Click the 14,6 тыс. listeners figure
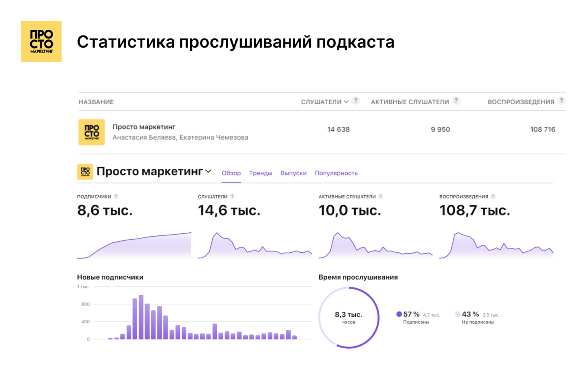Screen dimensions: 588x370 point(229,211)
